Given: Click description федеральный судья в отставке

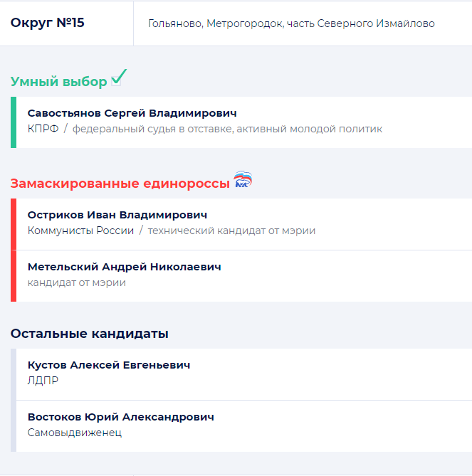Looking at the screenshot, I should point(227,129).
